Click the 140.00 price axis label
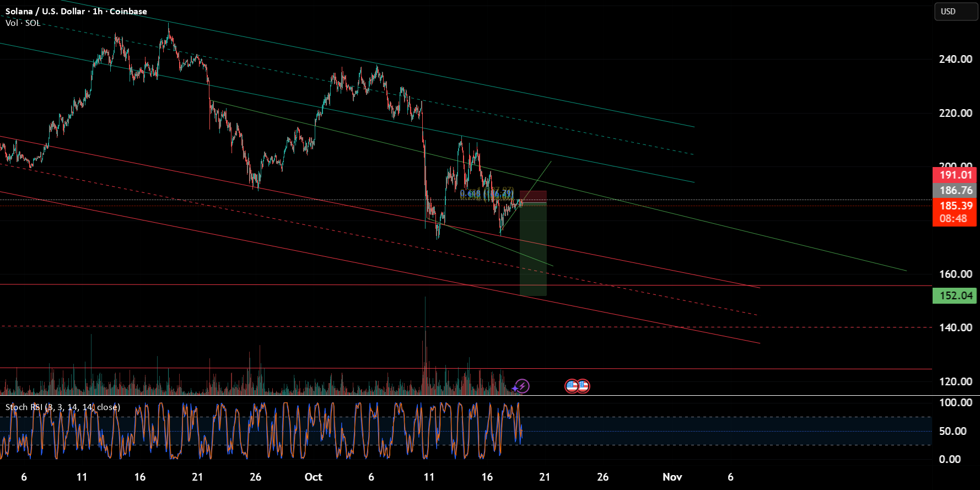The height and width of the screenshot is (490, 980). (x=955, y=327)
